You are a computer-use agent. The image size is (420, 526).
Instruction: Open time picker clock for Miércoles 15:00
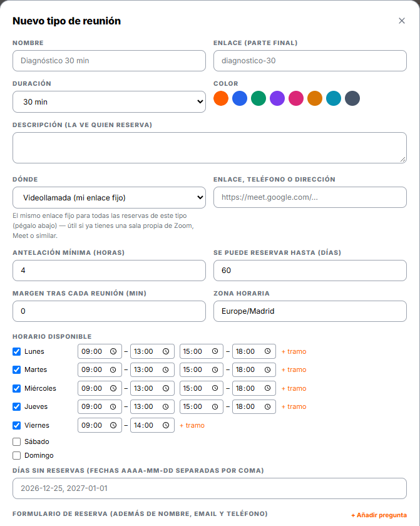(x=215, y=388)
